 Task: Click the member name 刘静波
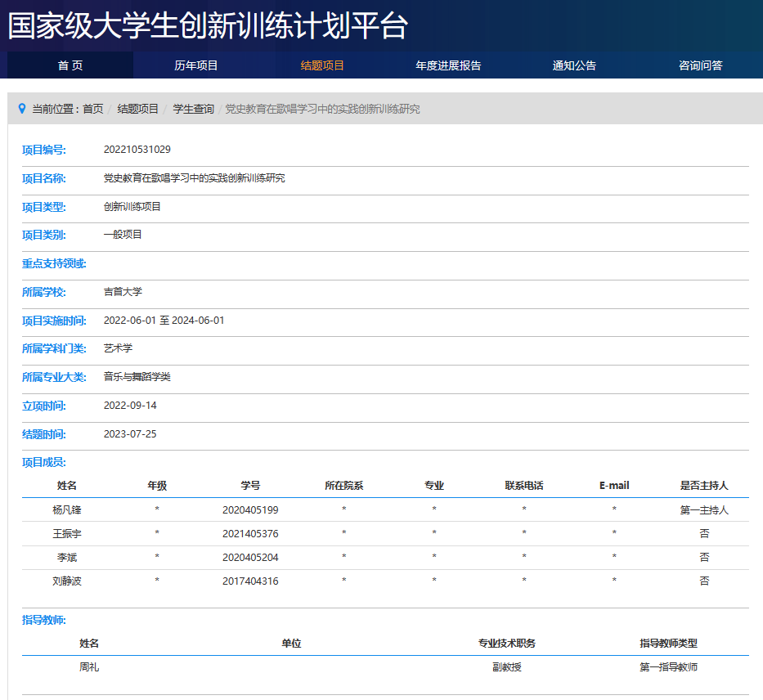67,581
